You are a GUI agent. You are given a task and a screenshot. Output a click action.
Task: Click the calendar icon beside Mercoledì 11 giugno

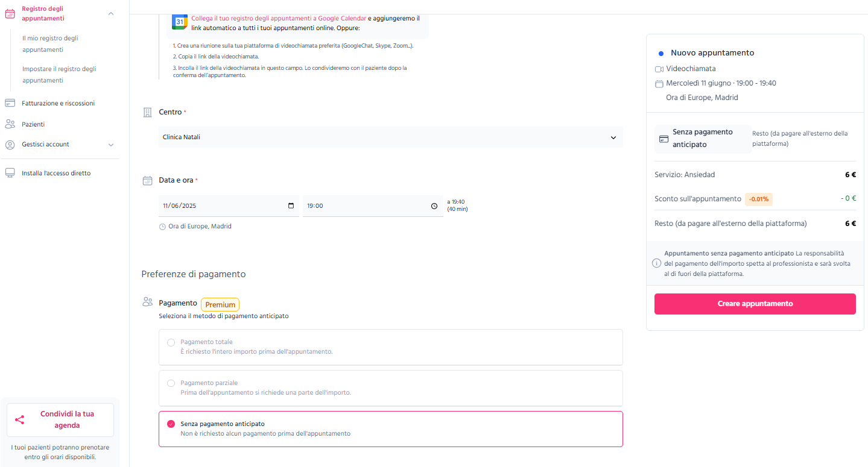coord(659,83)
